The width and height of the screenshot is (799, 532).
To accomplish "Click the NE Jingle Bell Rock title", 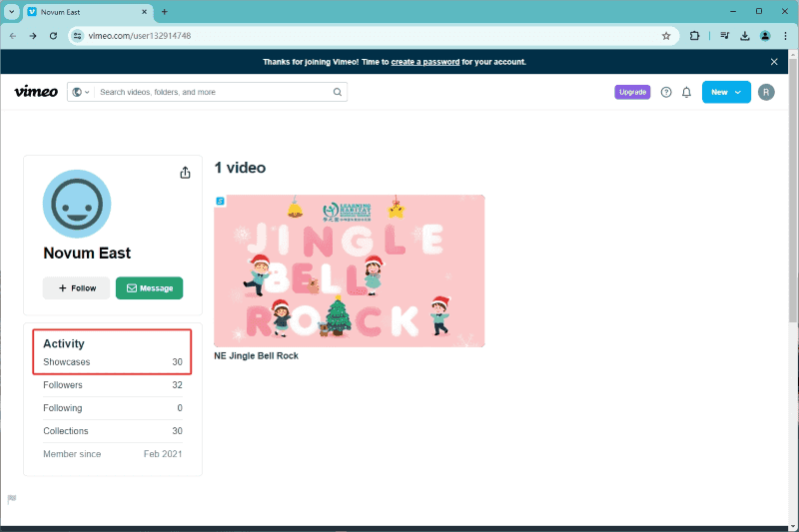I will pos(256,356).
